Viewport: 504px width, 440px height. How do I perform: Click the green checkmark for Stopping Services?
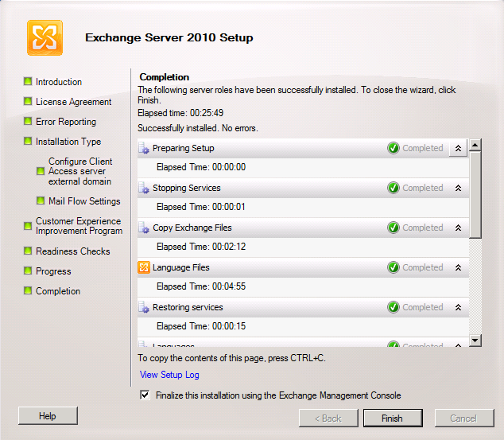(x=394, y=188)
